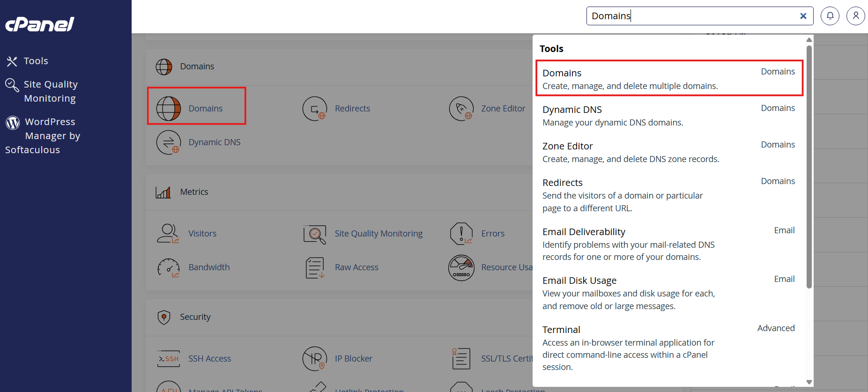The height and width of the screenshot is (392, 868).
Task: Select the Dynamic DNS search result
Action: point(669,115)
